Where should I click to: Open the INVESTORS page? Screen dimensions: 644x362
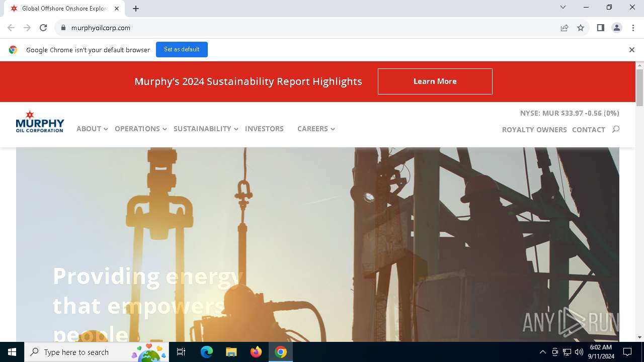[x=264, y=129]
